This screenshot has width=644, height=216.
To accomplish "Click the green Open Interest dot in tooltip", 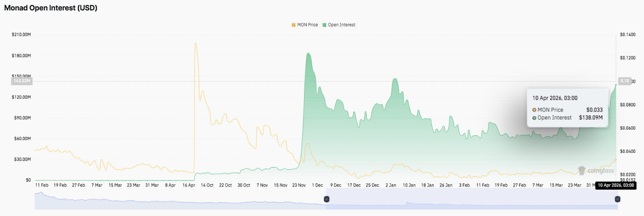I will pyautogui.click(x=534, y=118).
